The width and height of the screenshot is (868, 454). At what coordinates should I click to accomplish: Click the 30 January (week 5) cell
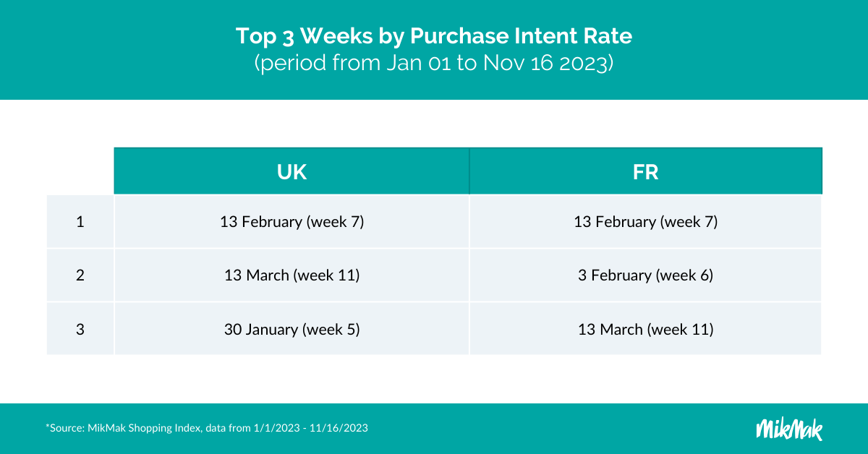click(292, 329)
